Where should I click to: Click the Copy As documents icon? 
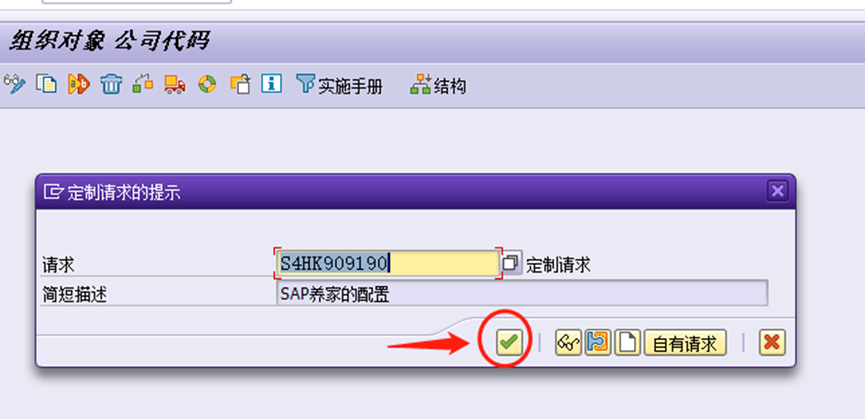click(x=46, y=84)
